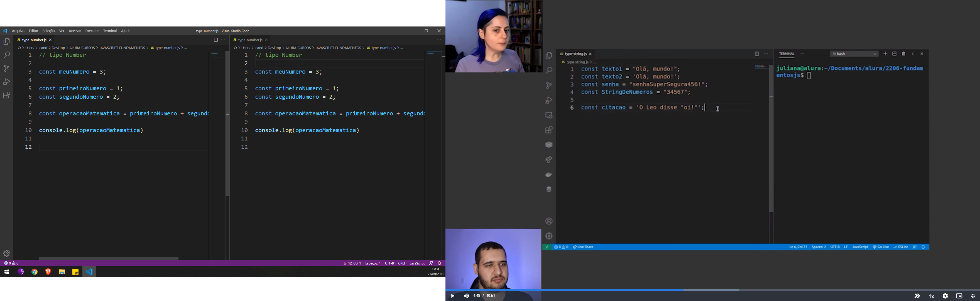Click Live Share arrow icon in video's activity bar
980x301 pixels.
point(548,160)
